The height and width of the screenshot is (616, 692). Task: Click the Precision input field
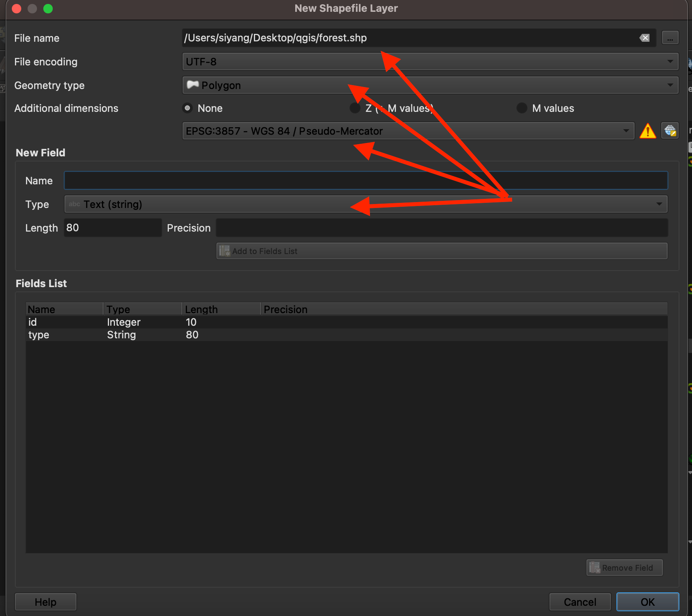(442, 228)
